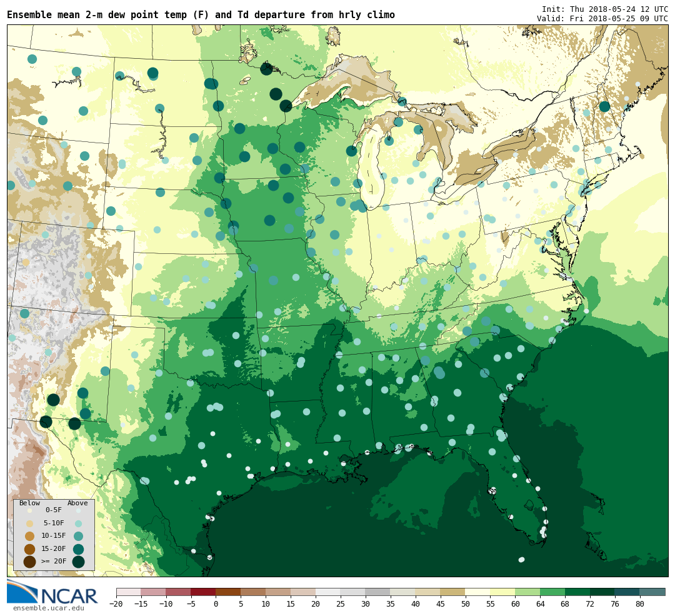Click the Above 10-15F teal legend dot
This screenshot has height=616, width=675.
coord(78,537)
